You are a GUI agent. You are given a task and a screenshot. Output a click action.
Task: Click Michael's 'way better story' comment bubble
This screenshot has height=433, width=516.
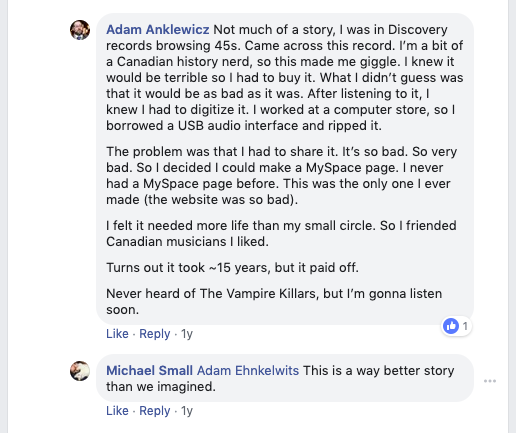point(285,378)
